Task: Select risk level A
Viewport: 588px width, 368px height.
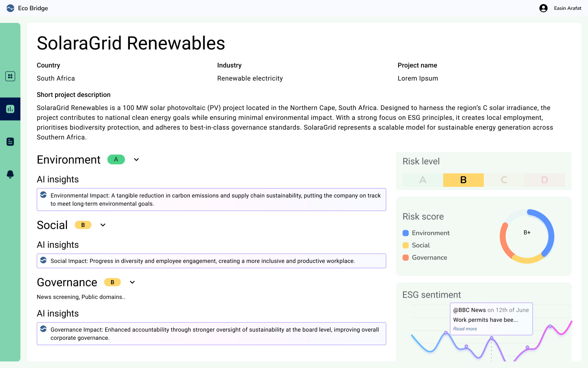Action: pyautogui.click(x=423, y=180)
